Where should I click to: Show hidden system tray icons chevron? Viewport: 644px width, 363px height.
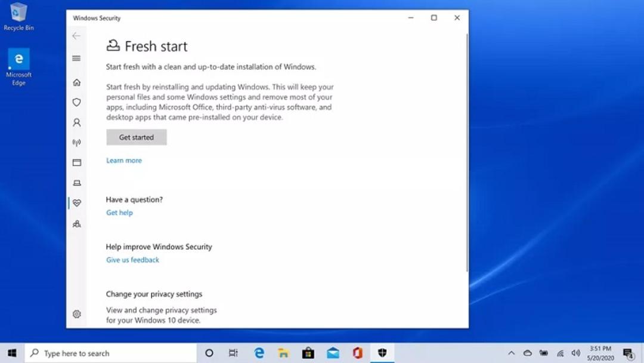[512, 353]
